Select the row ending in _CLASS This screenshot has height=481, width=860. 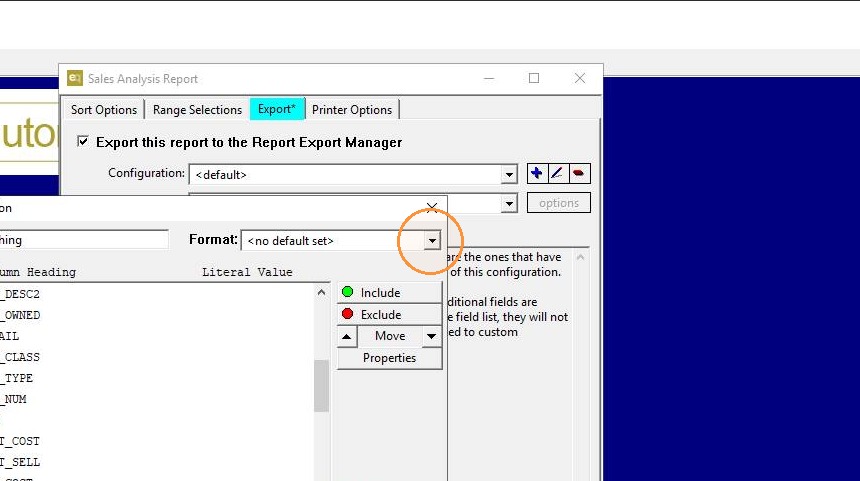[157, 357]
